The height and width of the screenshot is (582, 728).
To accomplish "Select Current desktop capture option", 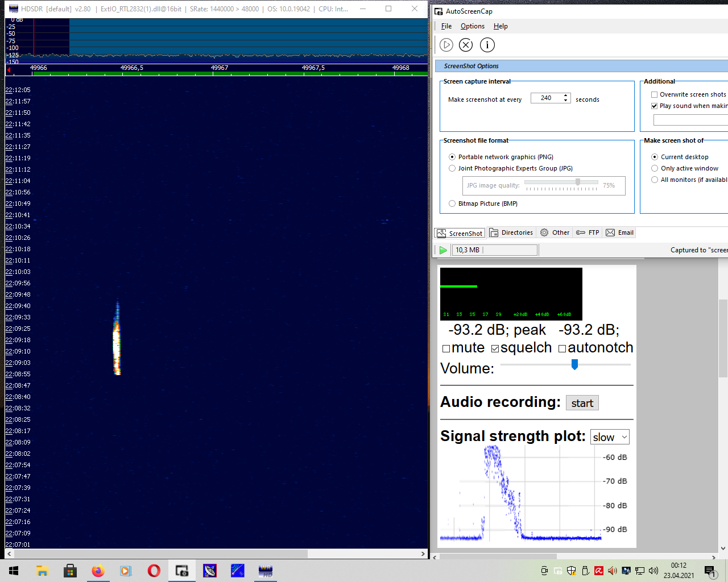I will pos(655,157).
